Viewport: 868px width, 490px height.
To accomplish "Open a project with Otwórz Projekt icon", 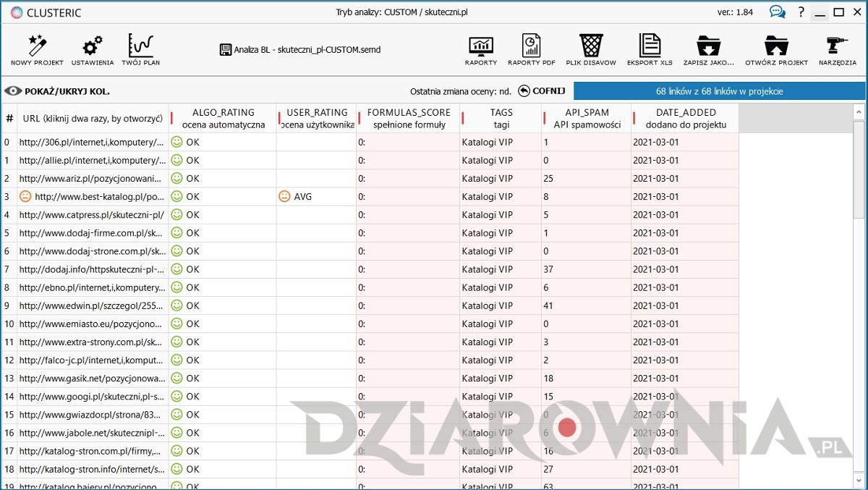I will click(x=776, y=48).
